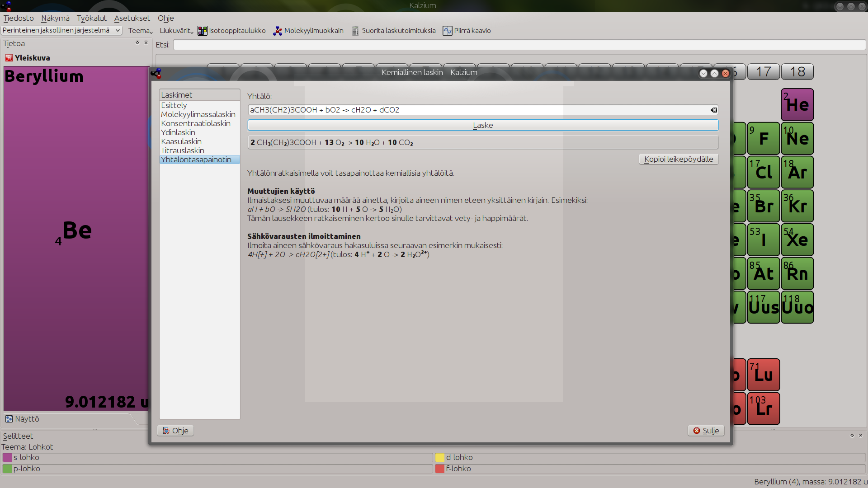Screen dimensions: 868x488
Task: Select the Lutetium element tile
Action: coord(764,375)
